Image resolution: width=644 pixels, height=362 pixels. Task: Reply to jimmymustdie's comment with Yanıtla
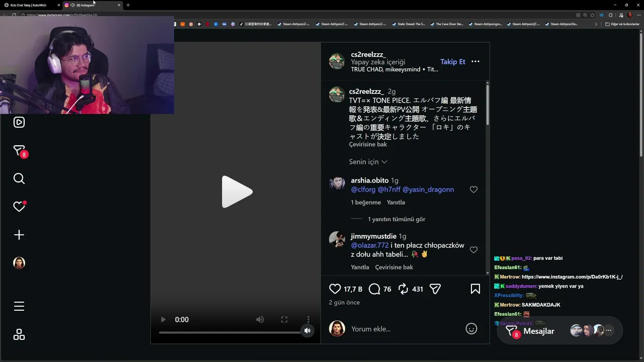coord(360,267)
